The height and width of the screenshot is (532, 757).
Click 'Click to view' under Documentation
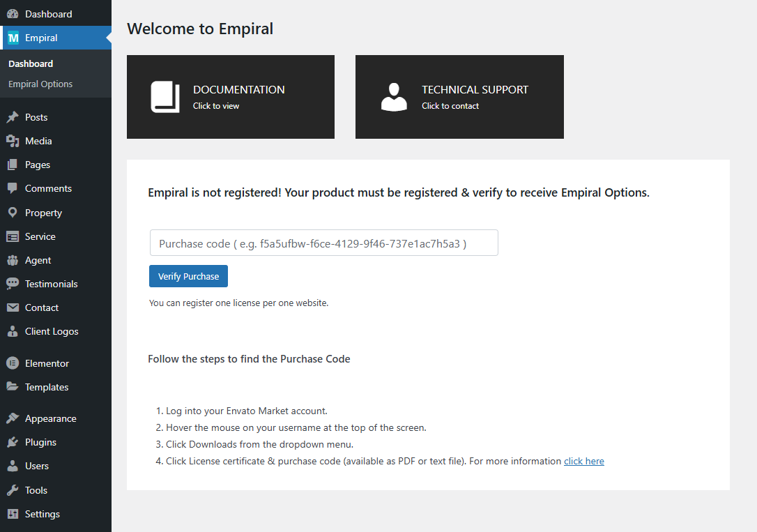pyautogui.click(x=216, y=106)
